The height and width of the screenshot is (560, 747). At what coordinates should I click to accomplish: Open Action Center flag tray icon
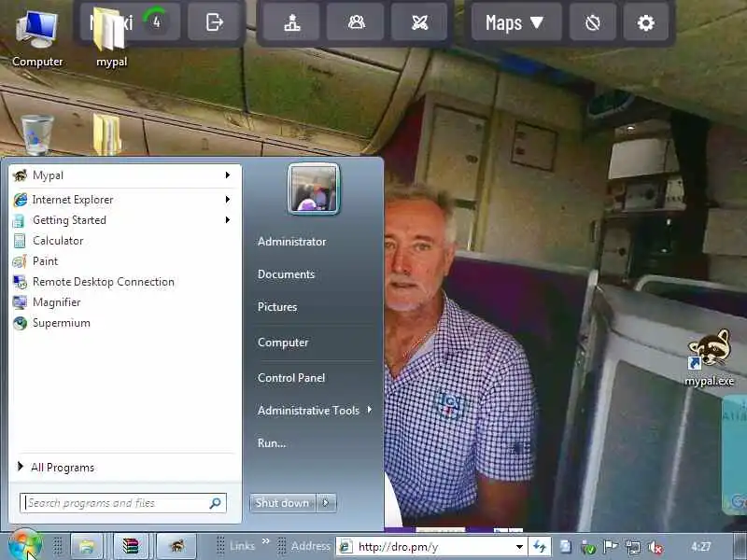(x=611, y=547)
